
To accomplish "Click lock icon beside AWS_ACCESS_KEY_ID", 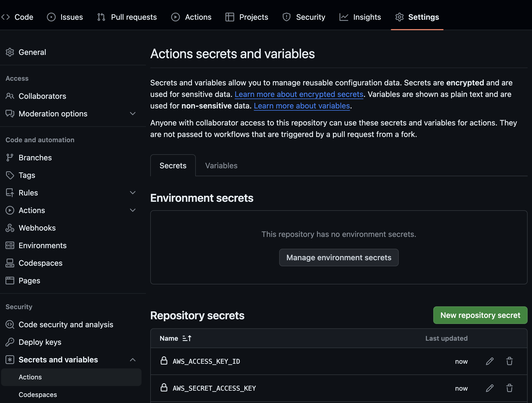I will click(164, 361).
